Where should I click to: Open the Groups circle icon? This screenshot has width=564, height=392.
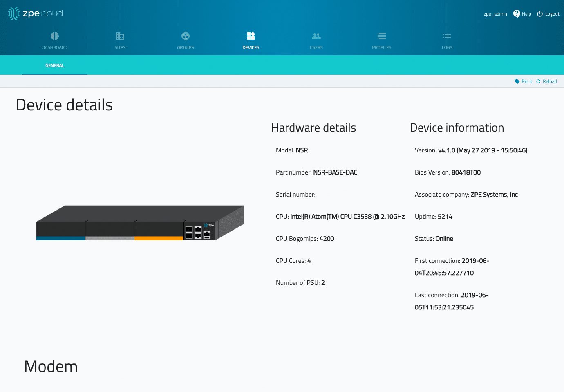coord(186,36)
